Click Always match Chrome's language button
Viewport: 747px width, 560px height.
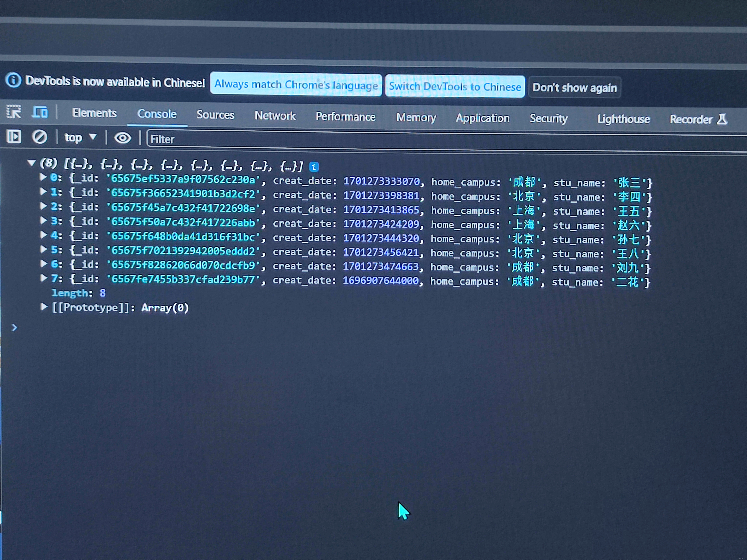click(x=296, y=85)
